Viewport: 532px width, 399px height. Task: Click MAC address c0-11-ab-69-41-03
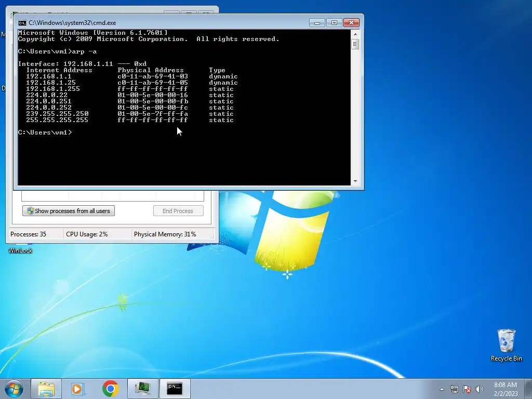tap(153, 76)
